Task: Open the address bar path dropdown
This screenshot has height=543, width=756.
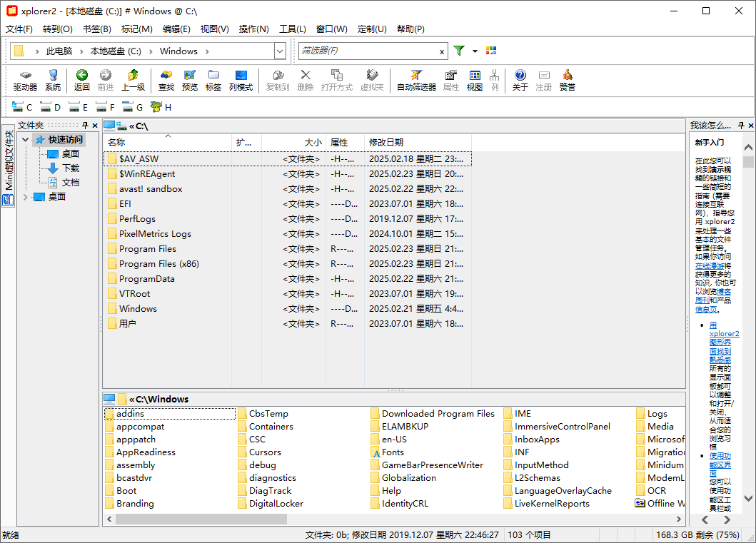Action: pyautogui.click(x=280, y=51)
